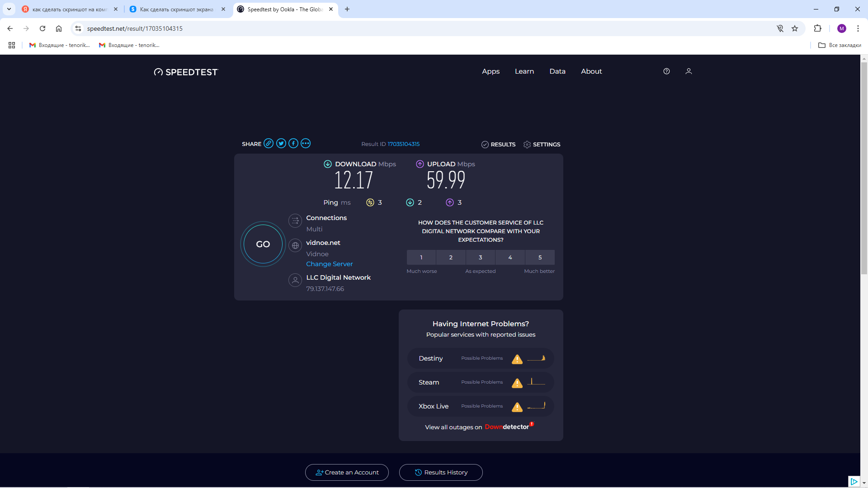This screenshot has height=488, width=868.
Task: Open the tab search dropdown arrow
Action: (9, 9)
